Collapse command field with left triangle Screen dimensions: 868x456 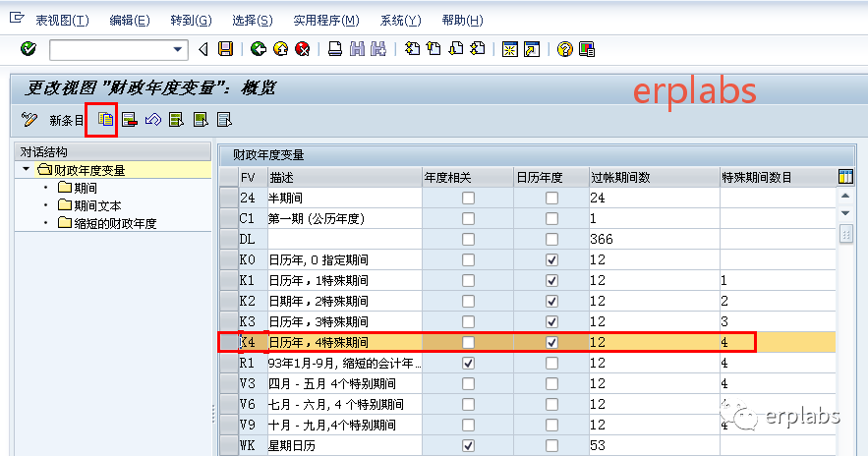coord(203,49)
